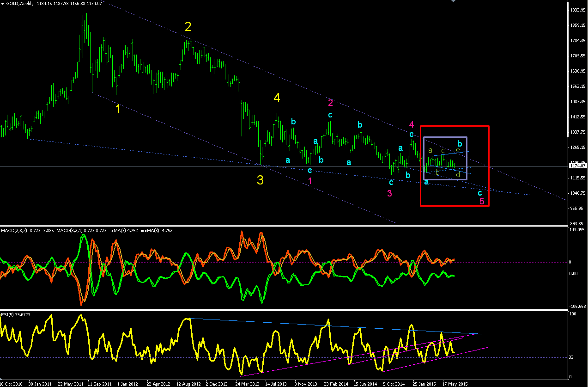The width and height of the screenshot is (588, 387).
Task: Click the 1040.75 price axis label
Action: pos(577,193)
